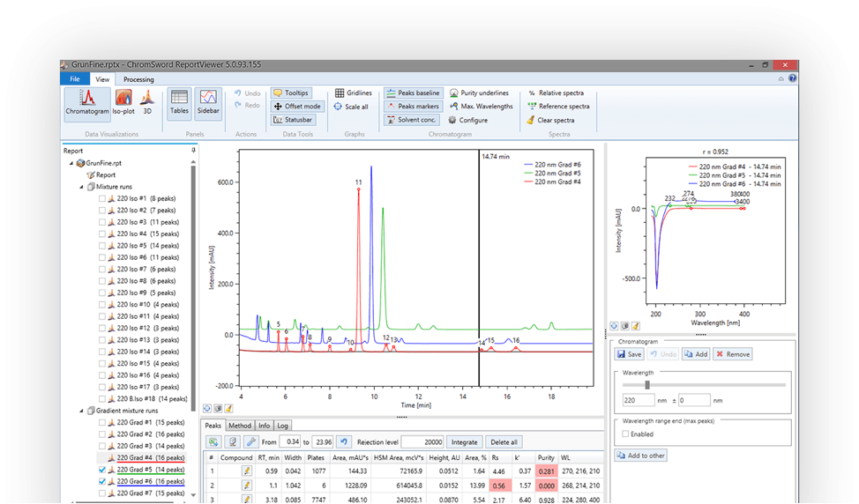Check the 220 Iso #1 run checkbox
859x504 pixels.
[x=101, y=199]
